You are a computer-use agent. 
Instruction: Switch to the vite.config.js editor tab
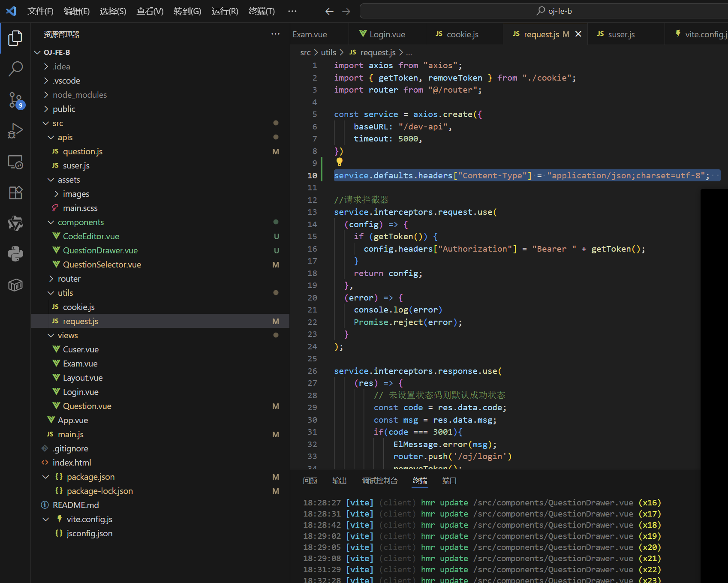tap(697, 34)
